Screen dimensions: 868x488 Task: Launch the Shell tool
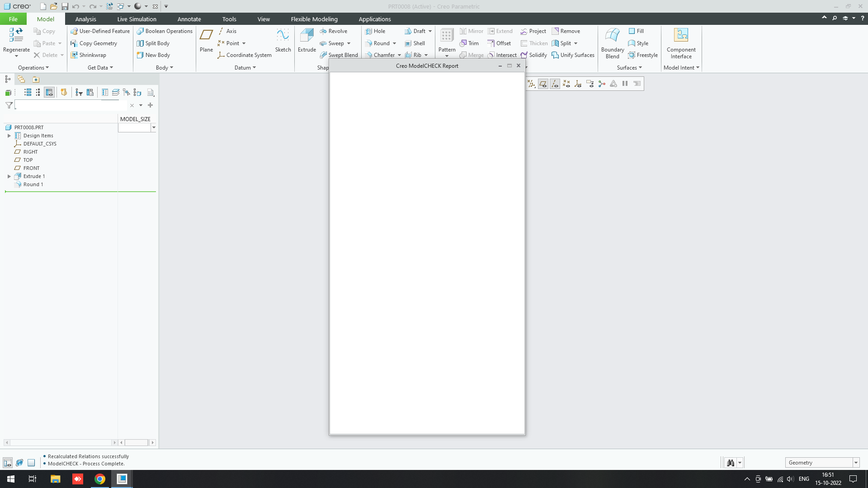[x=415, y=43]
